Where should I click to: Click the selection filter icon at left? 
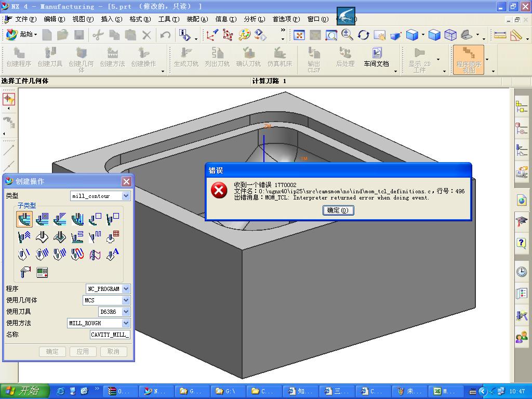[8, 99]
